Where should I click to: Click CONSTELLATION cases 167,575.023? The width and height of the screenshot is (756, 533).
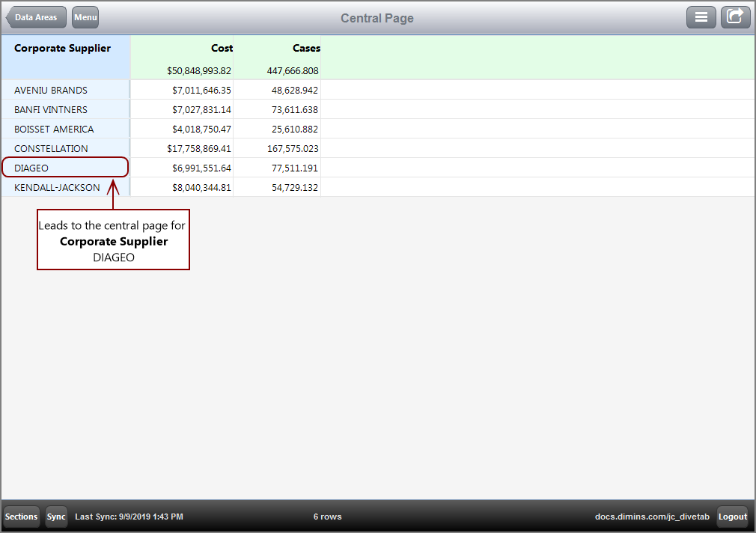[293, 148]
